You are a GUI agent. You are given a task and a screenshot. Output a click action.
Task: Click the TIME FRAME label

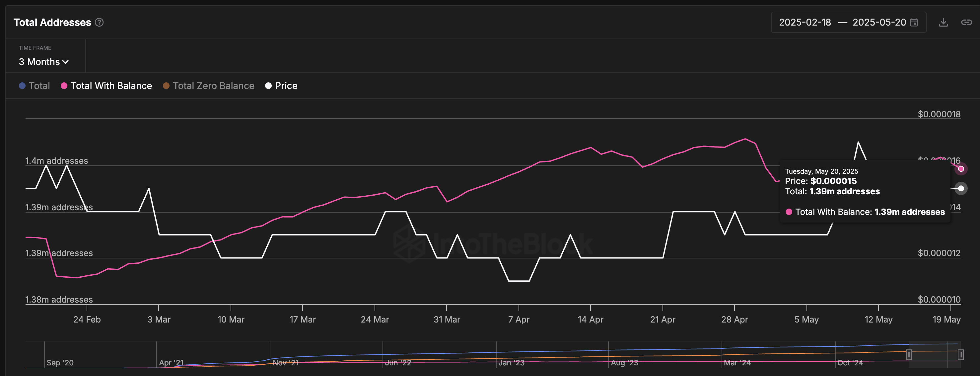(x=35, y=48)
